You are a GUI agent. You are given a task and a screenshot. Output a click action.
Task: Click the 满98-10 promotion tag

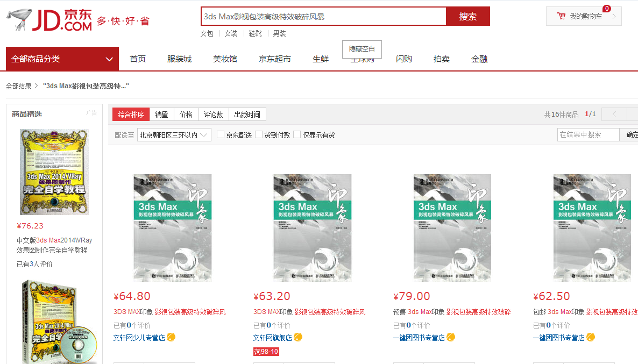point(266,352)
